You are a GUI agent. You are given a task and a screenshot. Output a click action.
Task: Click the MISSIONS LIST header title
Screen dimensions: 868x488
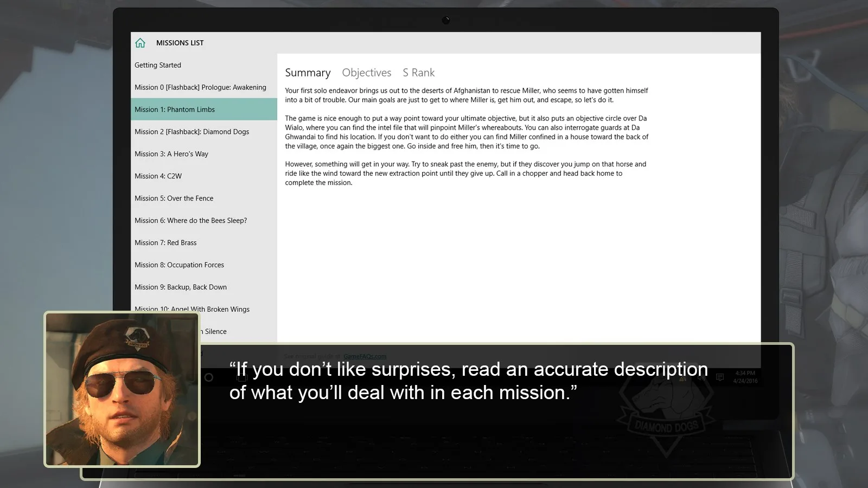(180, 43)
